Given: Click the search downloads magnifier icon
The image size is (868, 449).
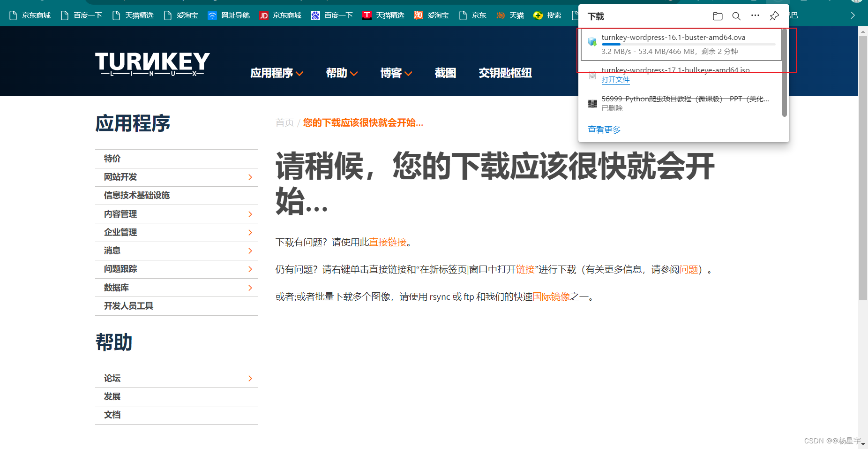Looking at the screenshot, I should pyautogui.click(x=736, y=16).
